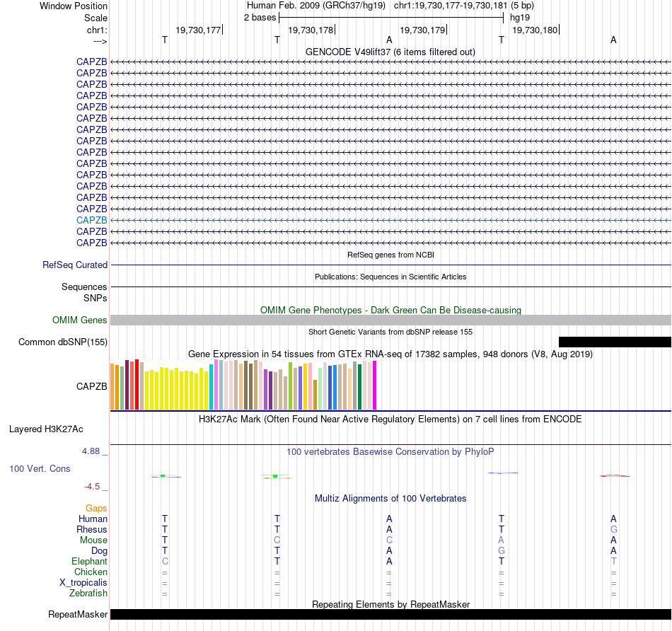Click the chr1:19,730,177-19,730,181 range text
Image resolution: width=672 pixels, height=631 pixels.
pyautogui.click(x=451, y=6)
